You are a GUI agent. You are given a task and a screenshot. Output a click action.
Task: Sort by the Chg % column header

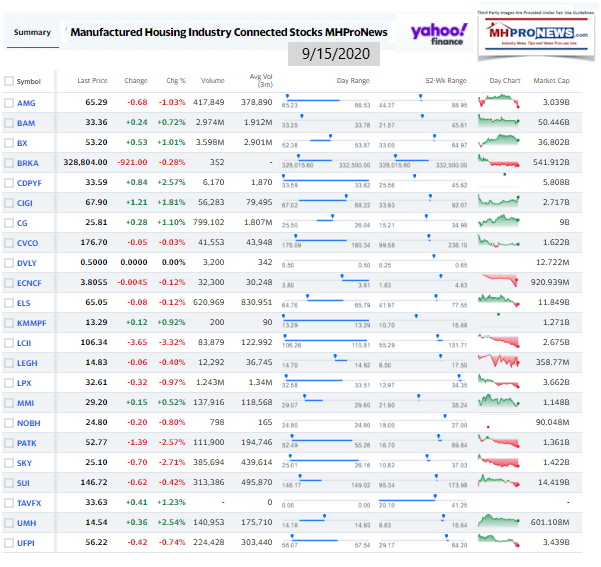[x=176, y=80]
